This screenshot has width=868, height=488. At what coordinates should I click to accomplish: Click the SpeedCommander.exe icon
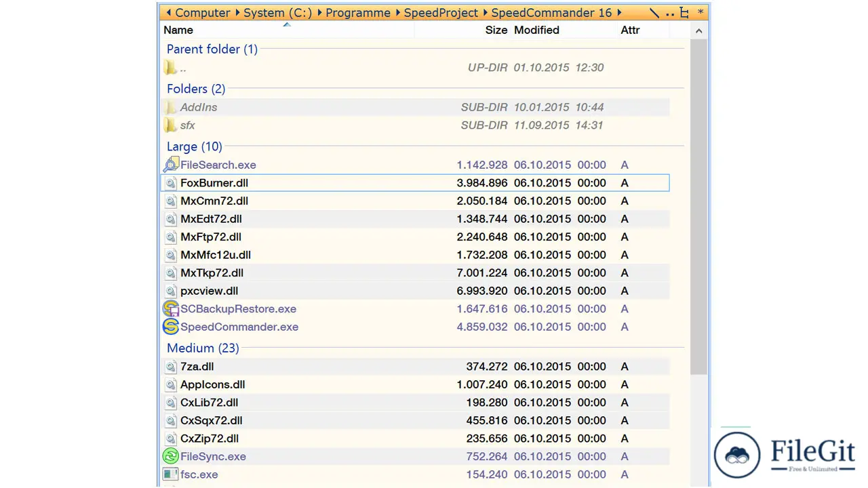tap(171, 327)
